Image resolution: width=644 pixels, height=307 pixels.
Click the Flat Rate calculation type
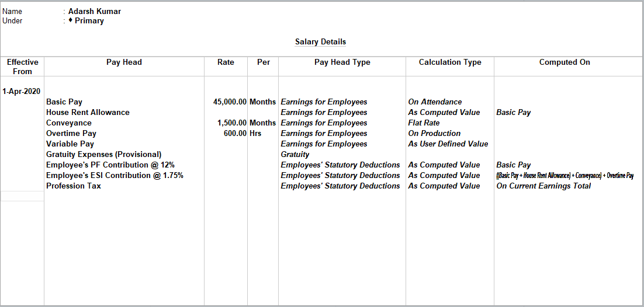(x=424, y=123)
